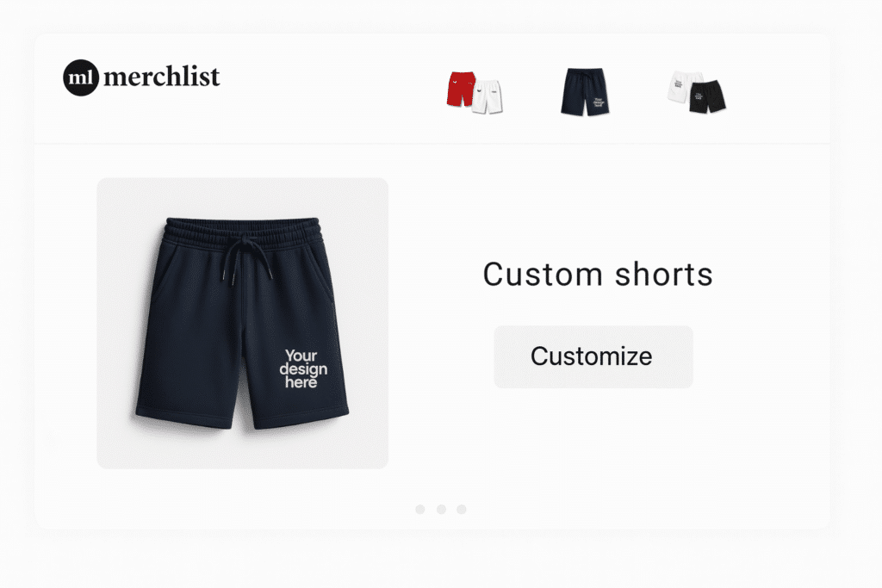
Task: Click the Custom shorts heading
Action: [x=598, y=275]
